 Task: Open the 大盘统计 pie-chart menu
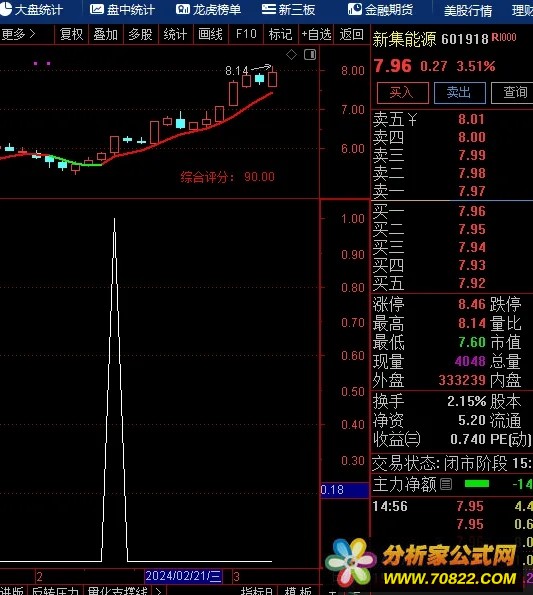pyautogui.click(x=31, y=9)
